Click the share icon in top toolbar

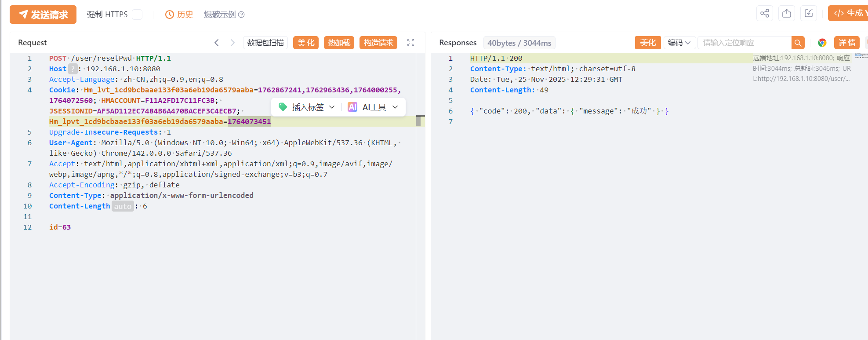[x=765, y=13]
